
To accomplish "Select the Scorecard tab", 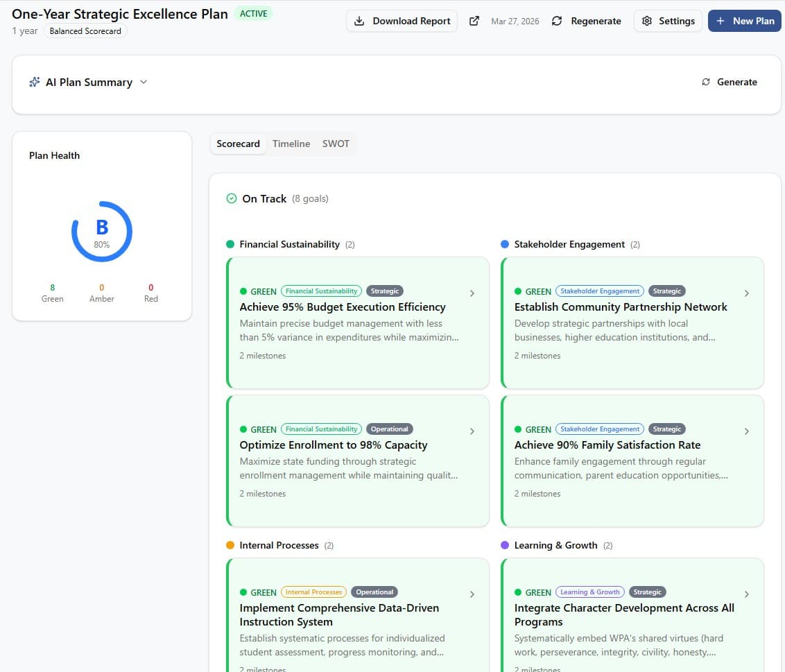I will point(239,144).
